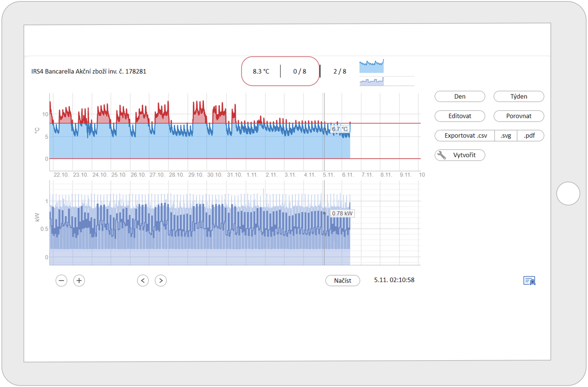Open the certificate report icon
The image size is (588, 387).
coord(530,281)
